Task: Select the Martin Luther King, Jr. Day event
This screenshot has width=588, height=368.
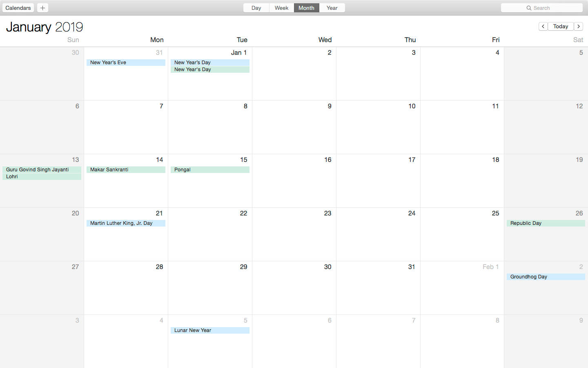Action: [126, 223]
